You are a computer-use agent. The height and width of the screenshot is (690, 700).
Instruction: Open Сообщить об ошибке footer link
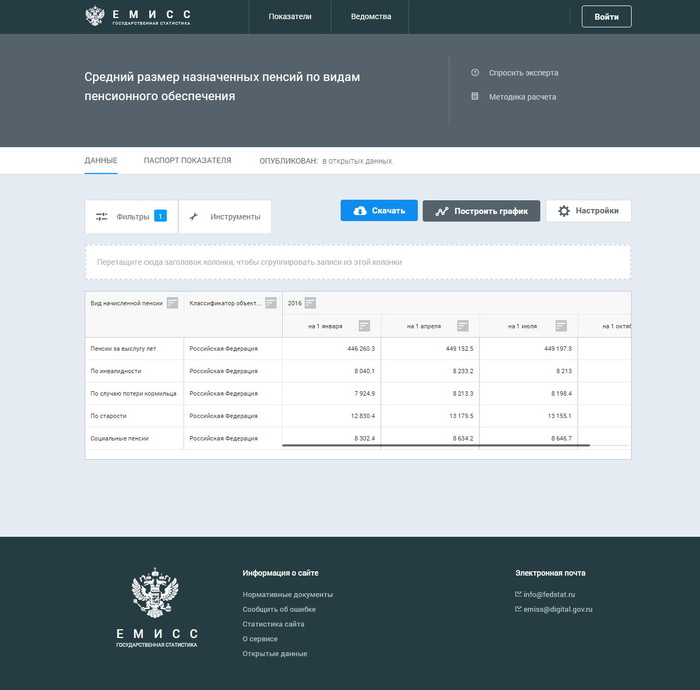coord(279,609)
